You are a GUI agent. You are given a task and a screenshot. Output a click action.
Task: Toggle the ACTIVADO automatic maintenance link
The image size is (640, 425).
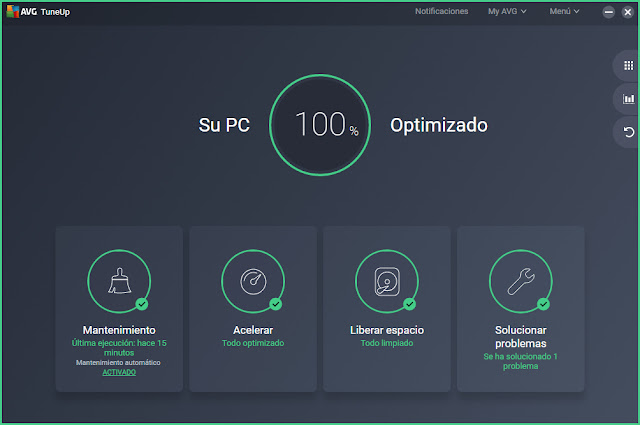click(119, 372)
